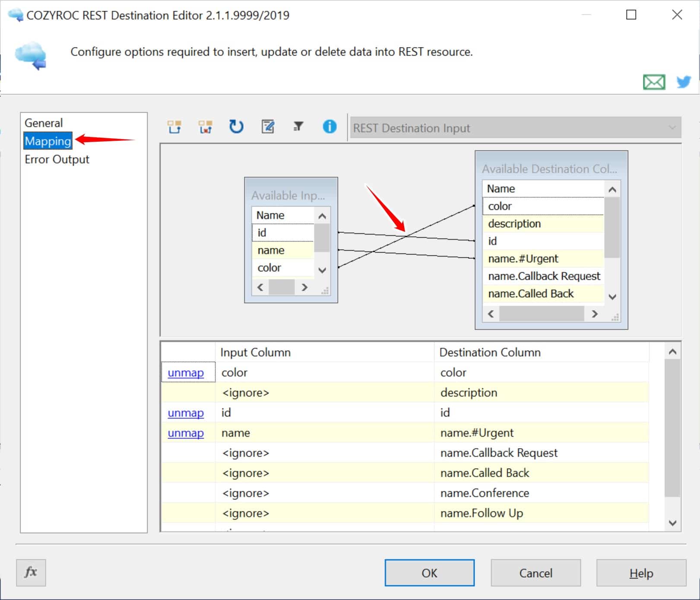Click the Name header in Available Input list
This screenshot has width=700, height=600.
[x=283, y=215]
